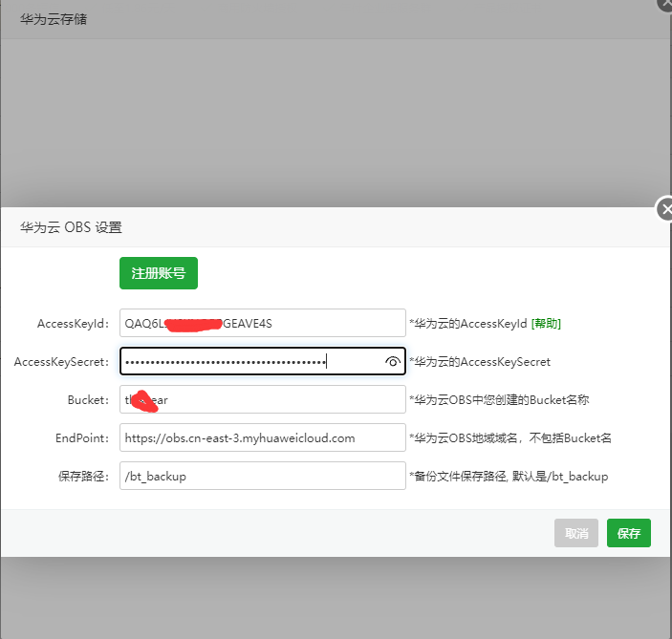Click the green 注册账号 register button
The height and width of the screenshot is (639, 672).
(158, 273)
